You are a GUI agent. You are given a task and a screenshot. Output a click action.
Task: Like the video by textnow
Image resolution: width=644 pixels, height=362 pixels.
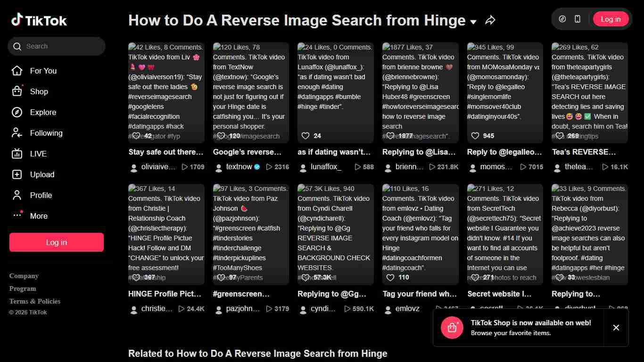click(220, 135)
